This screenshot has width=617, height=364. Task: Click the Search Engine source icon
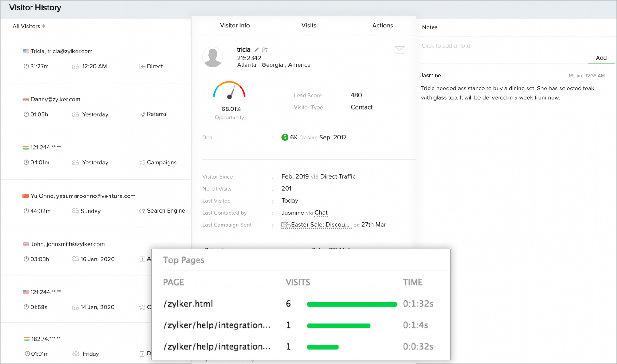tap(142, 211)
